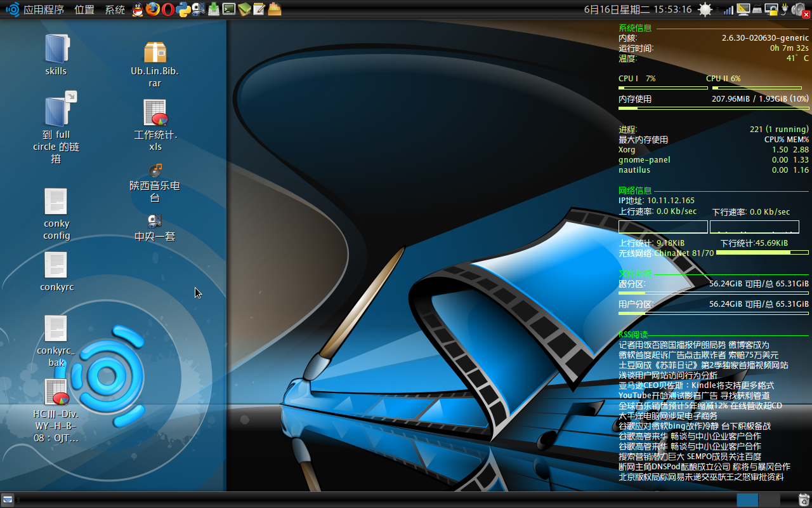Switch to the second gray workspace
The height and width of the screenshot is (508, 812).
[769, 500]
